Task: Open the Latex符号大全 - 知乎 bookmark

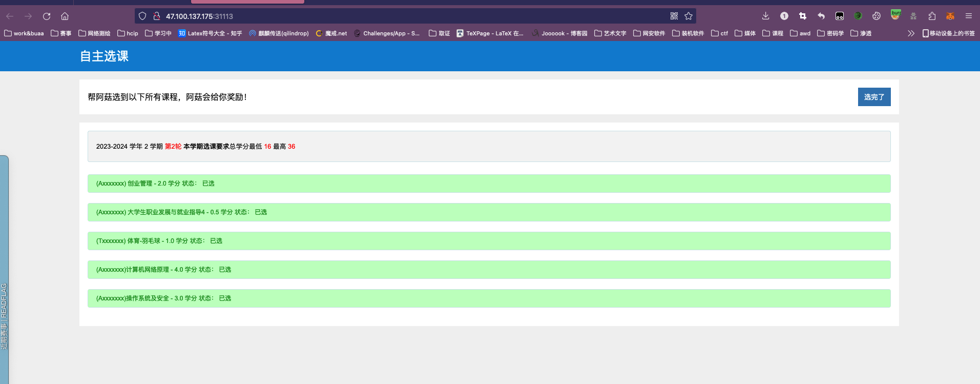Action: click(x=210, y=33)
